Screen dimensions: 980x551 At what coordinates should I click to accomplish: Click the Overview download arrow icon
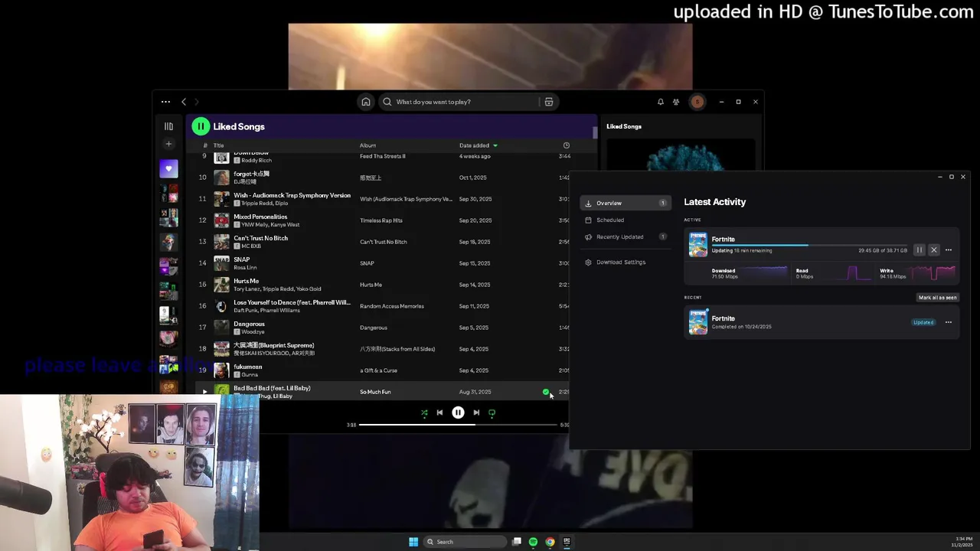588,203
